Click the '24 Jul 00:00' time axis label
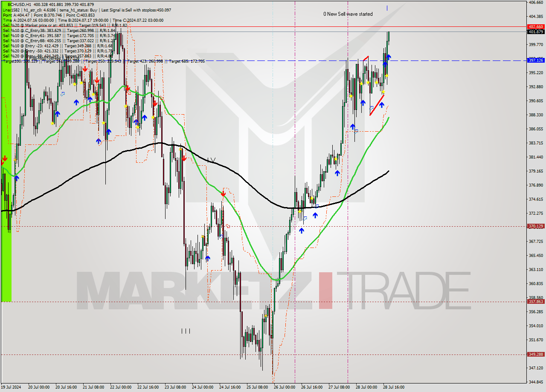This screenshot has width=546, height=392. [x=203, y=387]
